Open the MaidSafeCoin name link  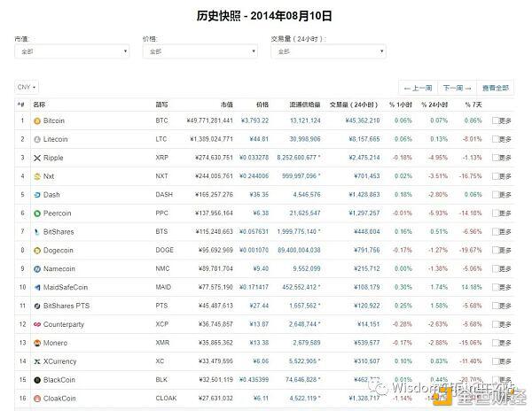coord(66,287)
